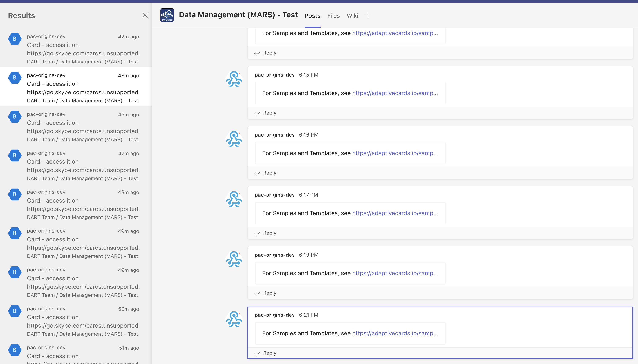Screen dimensions: 638x364
Task: Click pac-origins-dev sender name at 6:16 PM
Action: click(x=274, y=135)
